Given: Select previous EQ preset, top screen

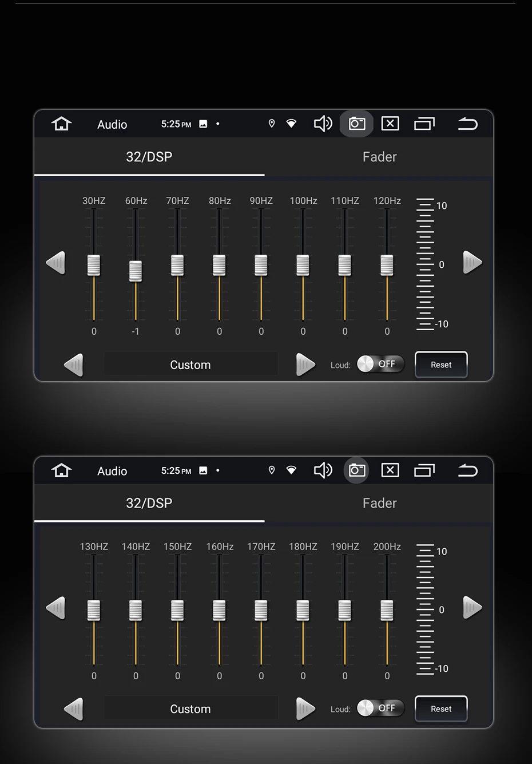Looking at the screenshot, I should (74, 365).
